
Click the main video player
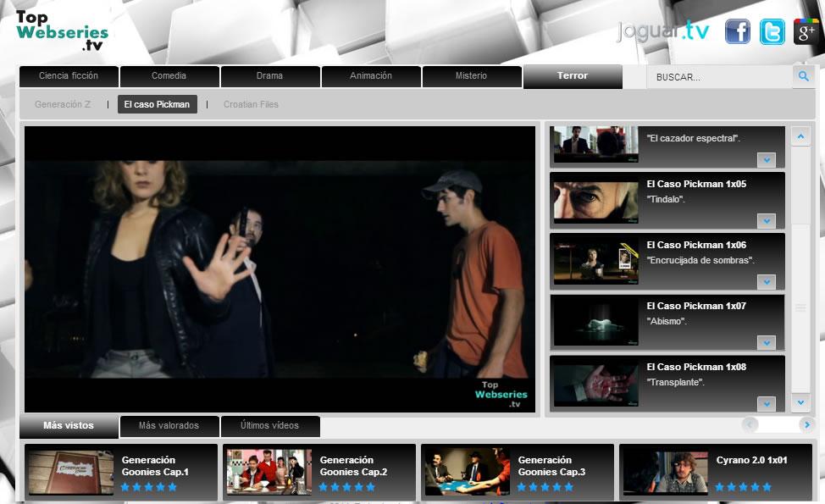pos(280,269)
